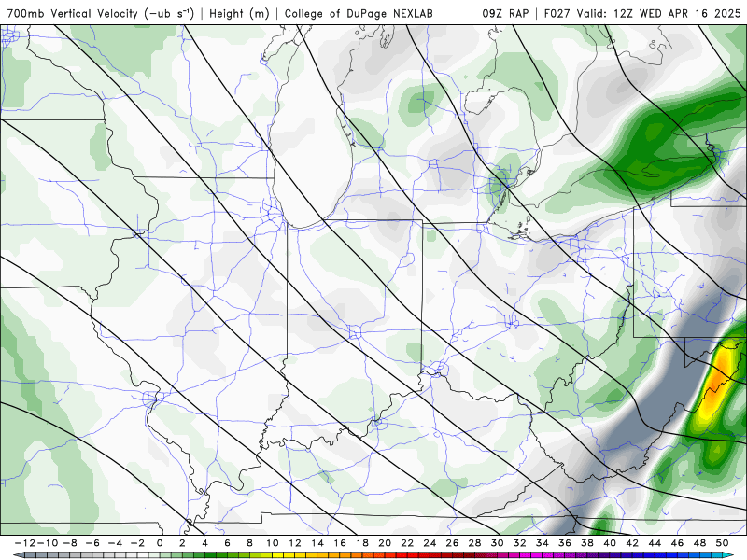Click the 36 legend value
The image size is (747, 560).
tap(565, 543)
